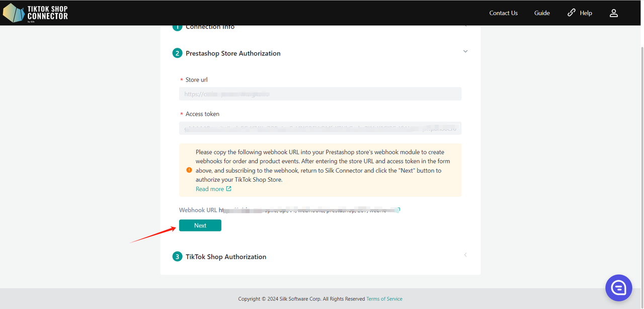The height and width of the screenshot is (309, 644).
Task: Click the Store url input field
Action: [x=320, y=94]
